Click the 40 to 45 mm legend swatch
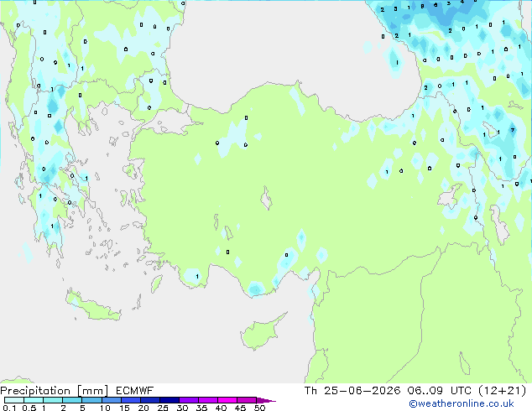This screenshot has width=532, height=411. coord(227,400)
